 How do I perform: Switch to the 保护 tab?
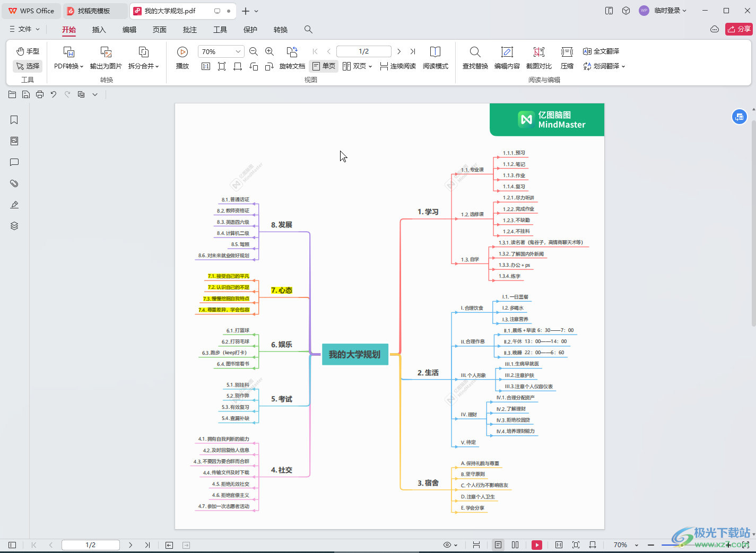[x=250, y=30]
